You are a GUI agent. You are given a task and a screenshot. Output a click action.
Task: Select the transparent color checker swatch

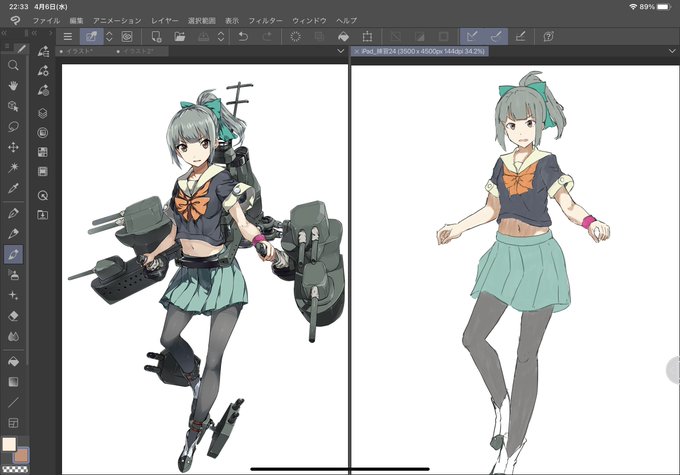(x=15, y=469)
